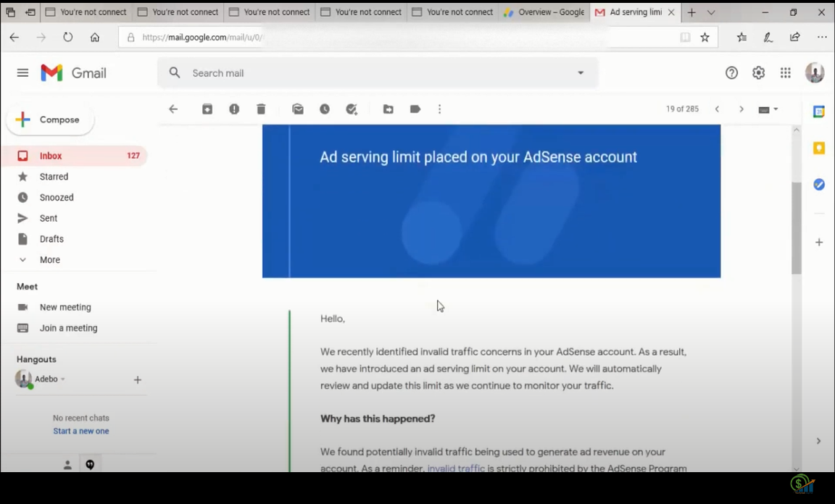835x504 pixels.
Task: Get add-ons plus icon in side panel
Action: 819,242
